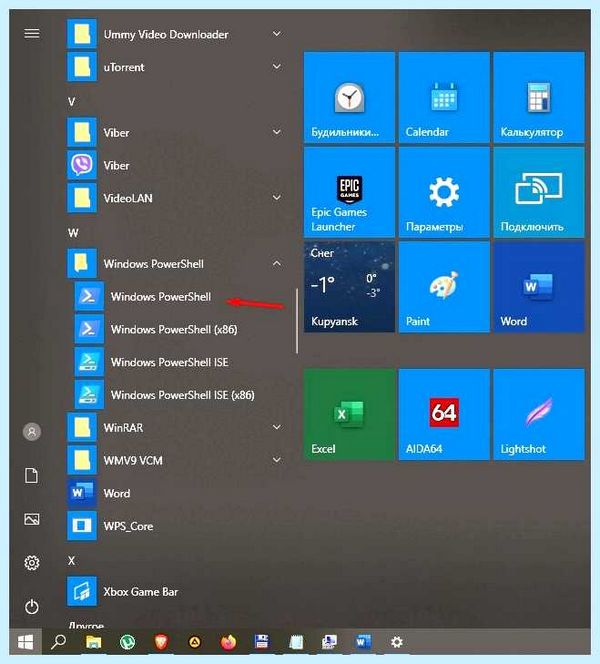Collapse the Windows PowerShell folder
The image size is (600, 664).
point(277,263)
